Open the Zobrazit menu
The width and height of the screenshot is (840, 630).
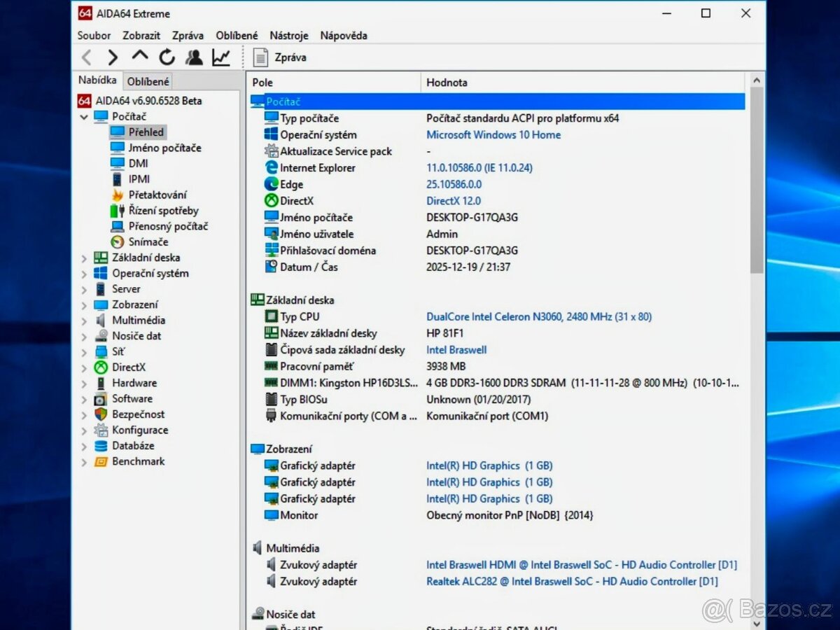click(141, 35)
